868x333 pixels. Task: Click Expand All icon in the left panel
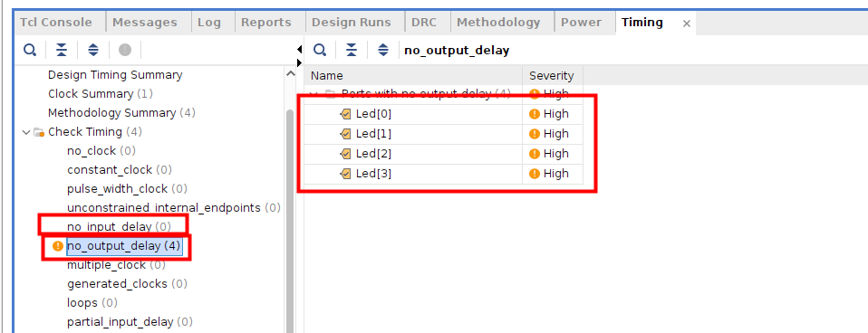pos(93,51)
